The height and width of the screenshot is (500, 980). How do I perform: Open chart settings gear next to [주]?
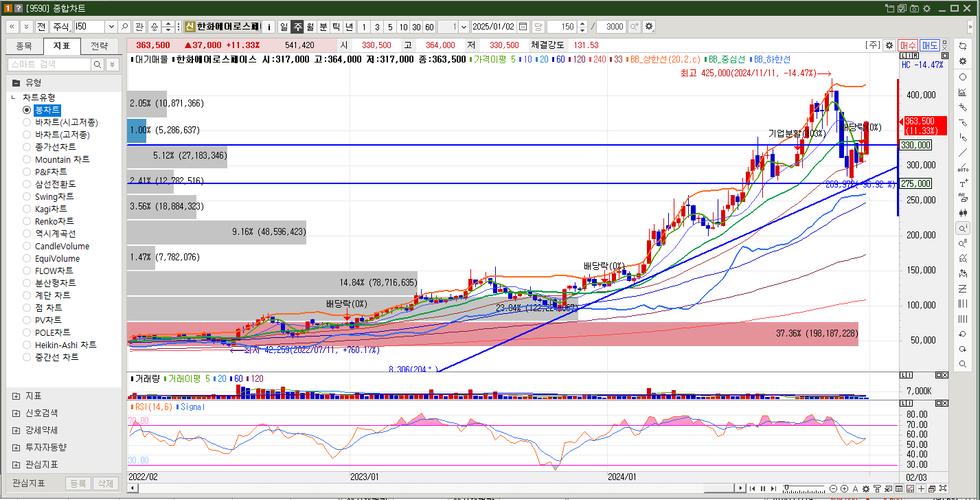(x=889, y=45)
